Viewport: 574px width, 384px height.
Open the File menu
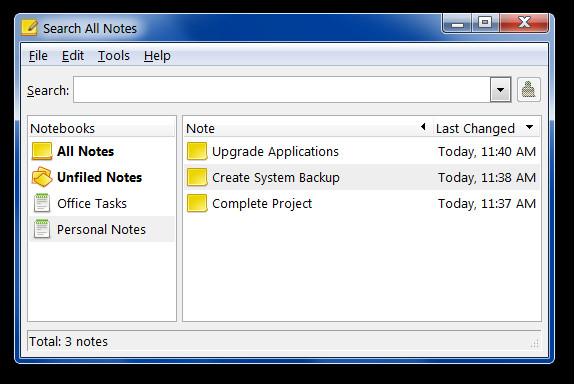pos(38,56)
